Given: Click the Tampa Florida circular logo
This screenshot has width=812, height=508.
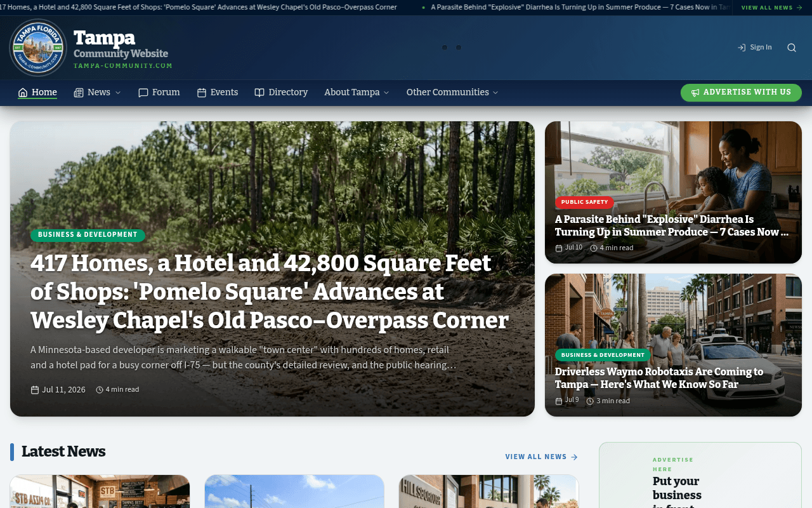Looking at the screenshot, I should pos(38,48).
